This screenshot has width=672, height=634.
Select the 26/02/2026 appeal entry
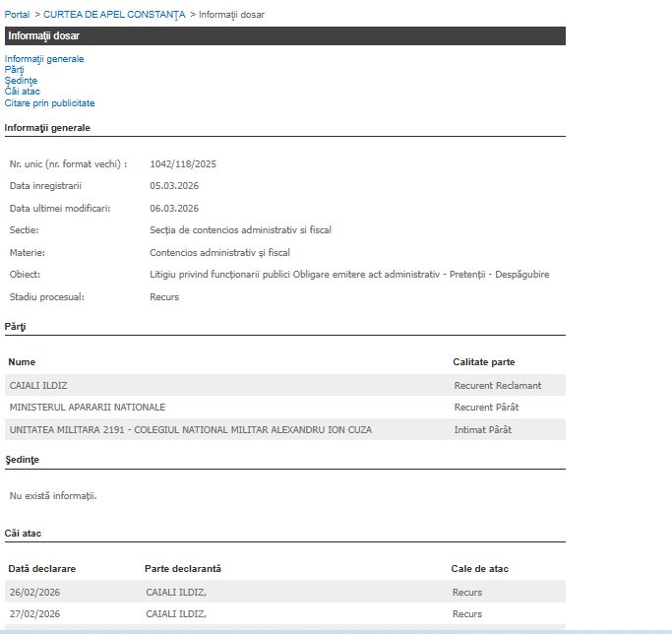34,593
